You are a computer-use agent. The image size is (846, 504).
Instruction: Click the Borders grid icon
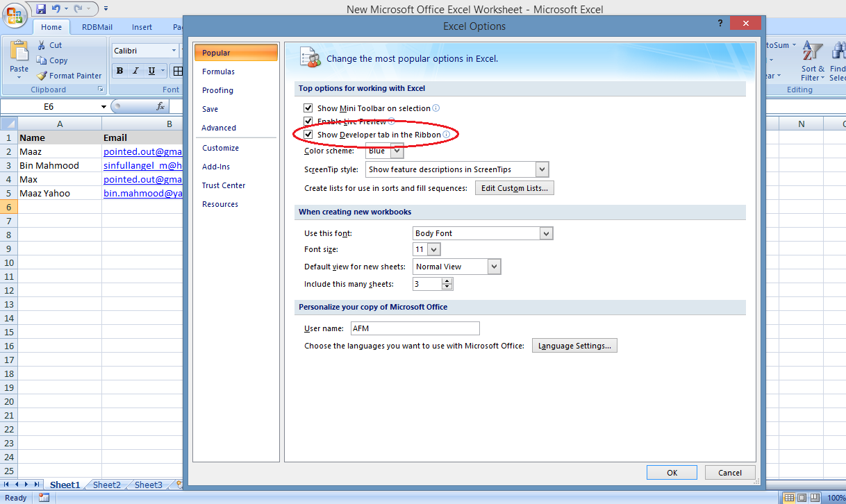[x=178, y=71]
